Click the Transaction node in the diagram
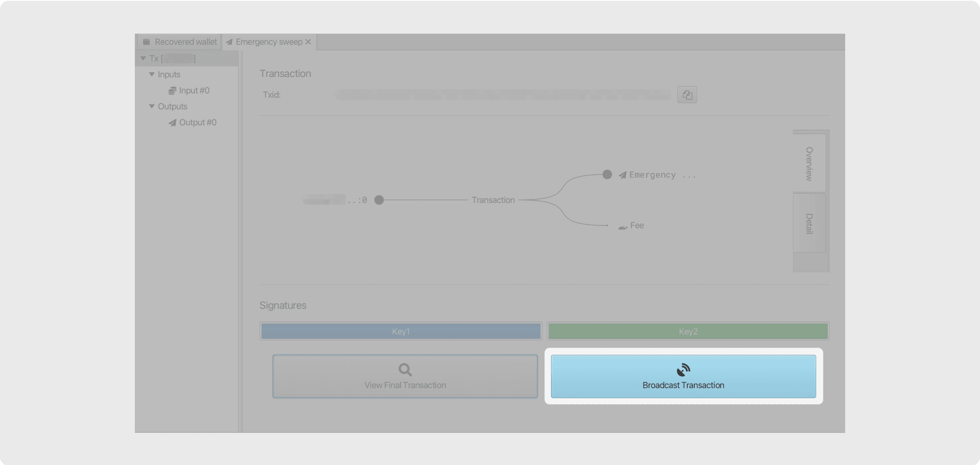This screenshot has width=980, height=465. coord(493,200)
